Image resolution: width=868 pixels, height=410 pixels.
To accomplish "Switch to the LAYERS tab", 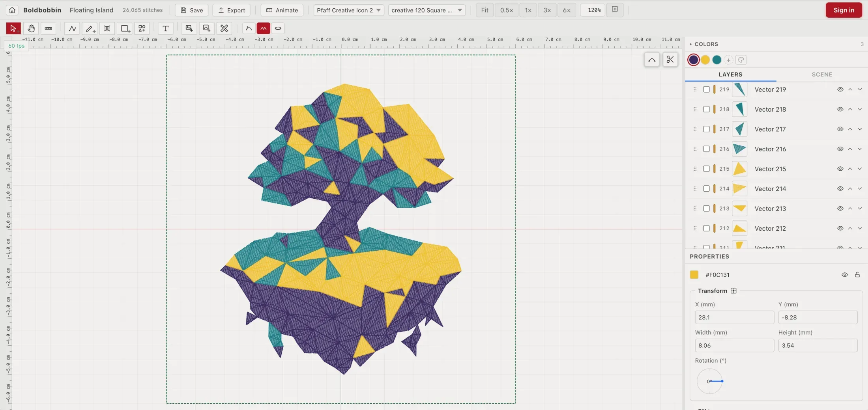I will tap(730, 75).
